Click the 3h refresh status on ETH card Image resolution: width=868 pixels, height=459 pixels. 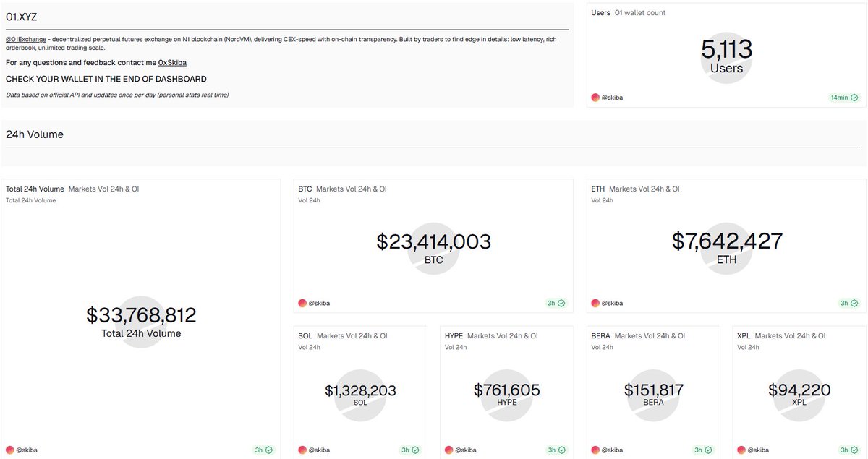(848, 304)
